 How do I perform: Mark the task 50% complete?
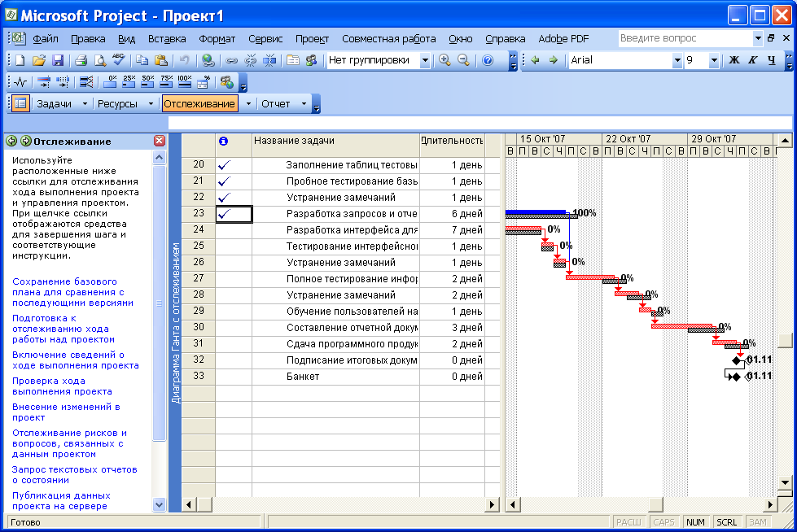(147, 82)
